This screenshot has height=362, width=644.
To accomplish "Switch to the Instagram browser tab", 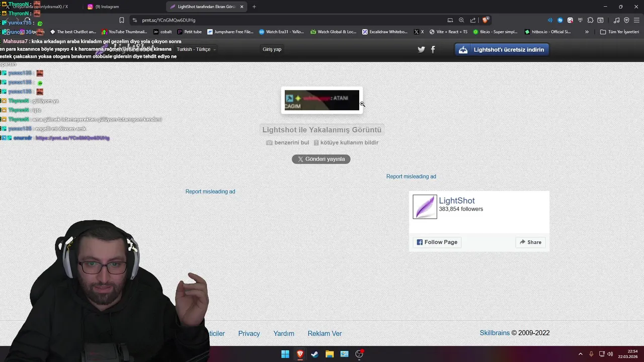I will click(122, 7).
